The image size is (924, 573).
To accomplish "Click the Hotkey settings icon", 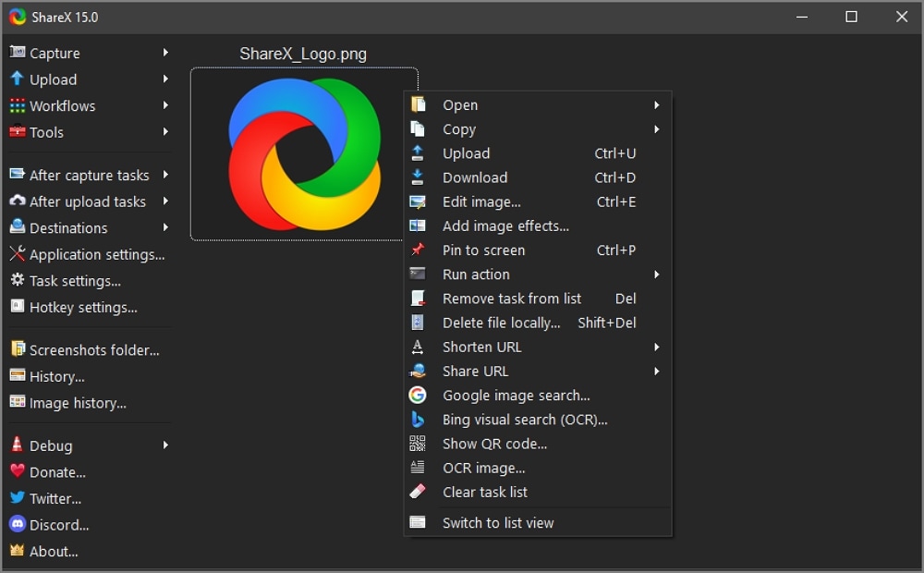I will 17,307.
